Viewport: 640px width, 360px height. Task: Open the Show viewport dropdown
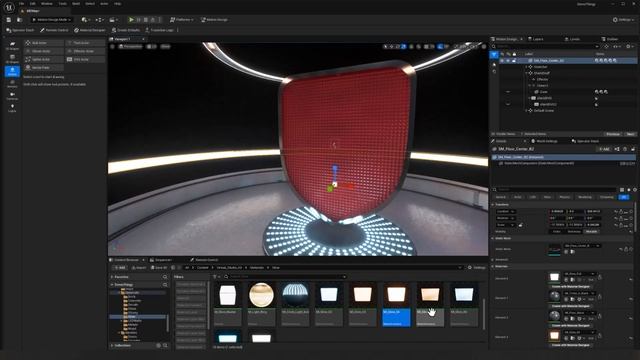point(165,47)
